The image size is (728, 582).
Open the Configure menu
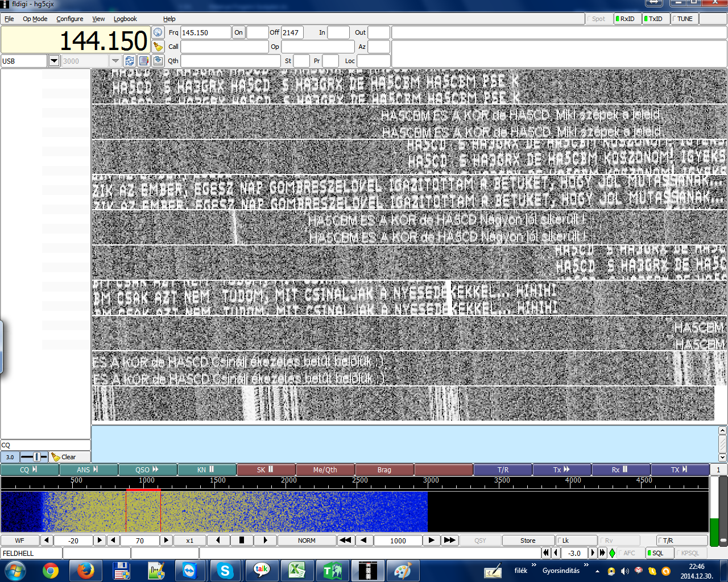69,19
